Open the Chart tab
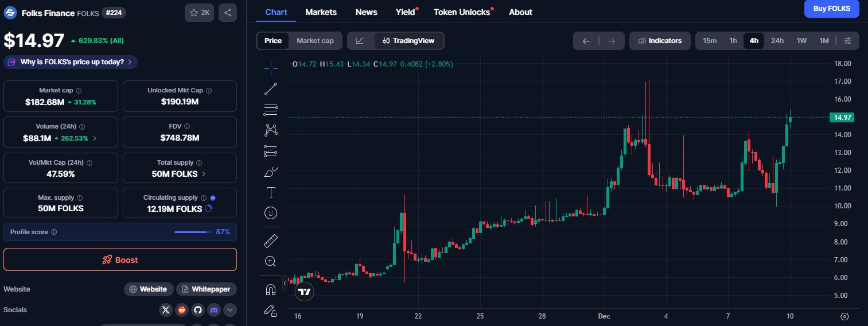The image size is (868, 326). click(x=276, y=12)
